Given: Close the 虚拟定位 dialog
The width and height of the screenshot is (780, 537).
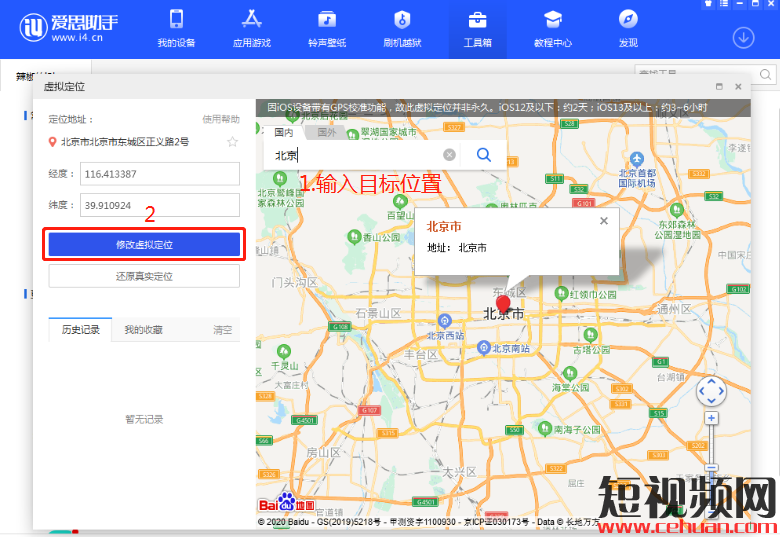Looking at the screenshot, I should point(738,87).
